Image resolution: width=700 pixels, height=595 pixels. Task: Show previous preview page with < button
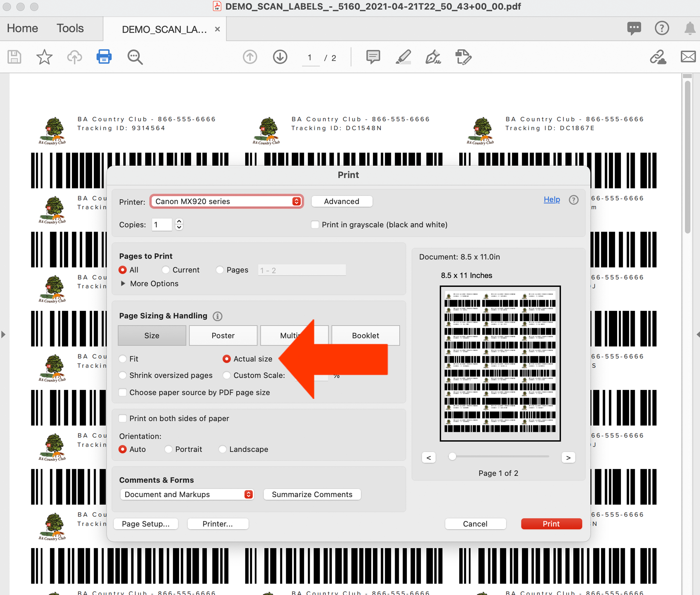click(x=428, y=458)
